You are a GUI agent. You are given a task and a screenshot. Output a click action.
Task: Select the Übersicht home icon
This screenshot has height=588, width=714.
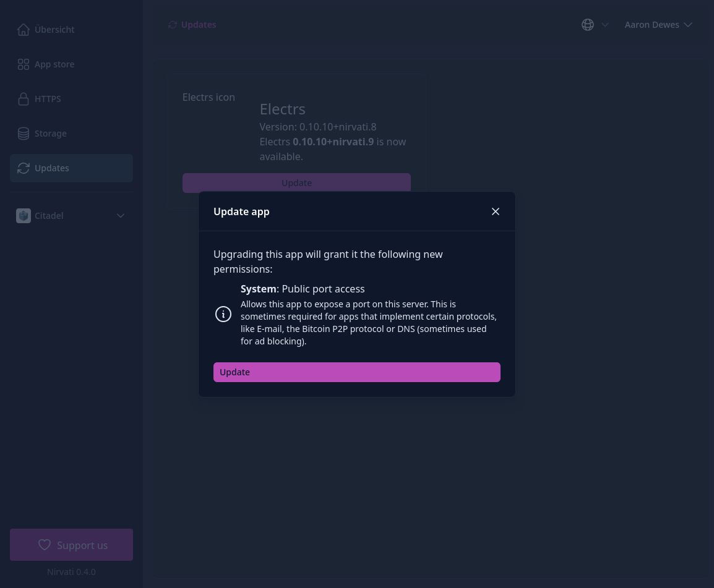coord(24,29)
